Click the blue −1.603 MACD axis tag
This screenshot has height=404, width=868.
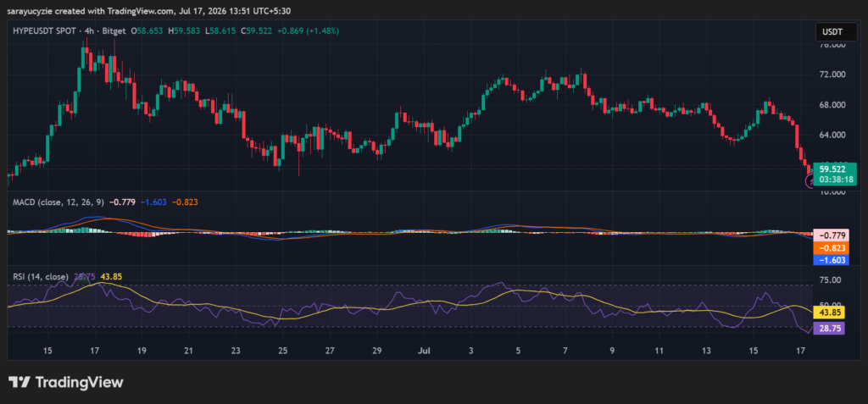coord(829,259)
